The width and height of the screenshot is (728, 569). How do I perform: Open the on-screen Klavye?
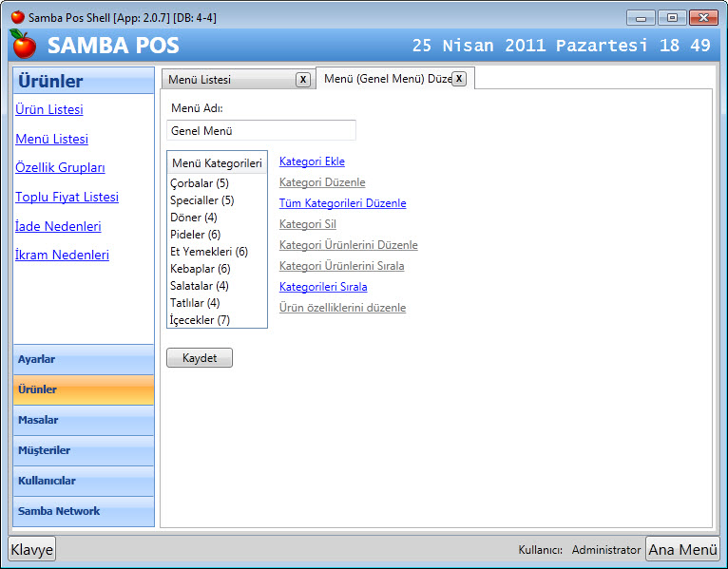[x=32, y=549]
